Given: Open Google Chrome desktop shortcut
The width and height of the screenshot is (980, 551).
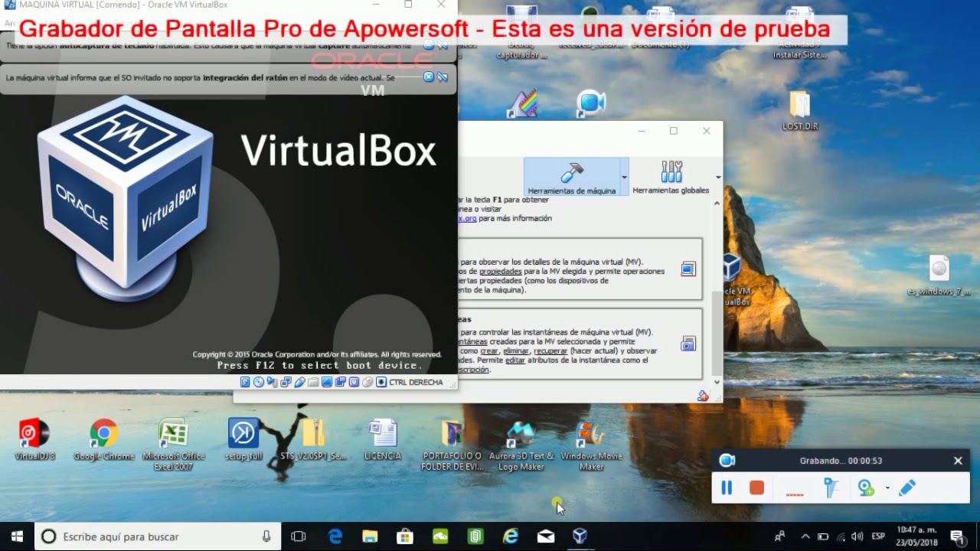Looking at the screenshot, I should click(x=104, y=440).
